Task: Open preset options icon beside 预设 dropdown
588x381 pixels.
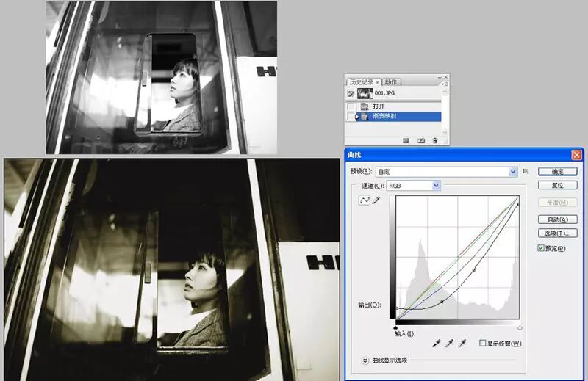Action: coord(526,171)
